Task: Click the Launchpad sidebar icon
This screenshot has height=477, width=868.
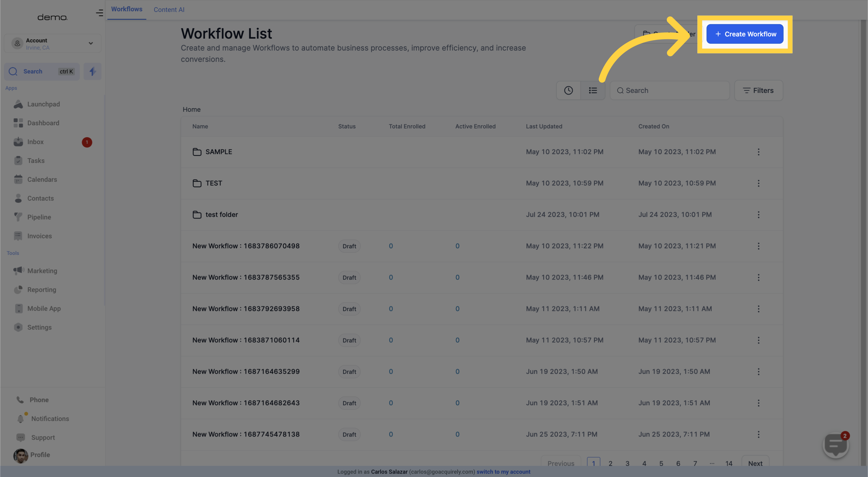Action: (18, 105)
